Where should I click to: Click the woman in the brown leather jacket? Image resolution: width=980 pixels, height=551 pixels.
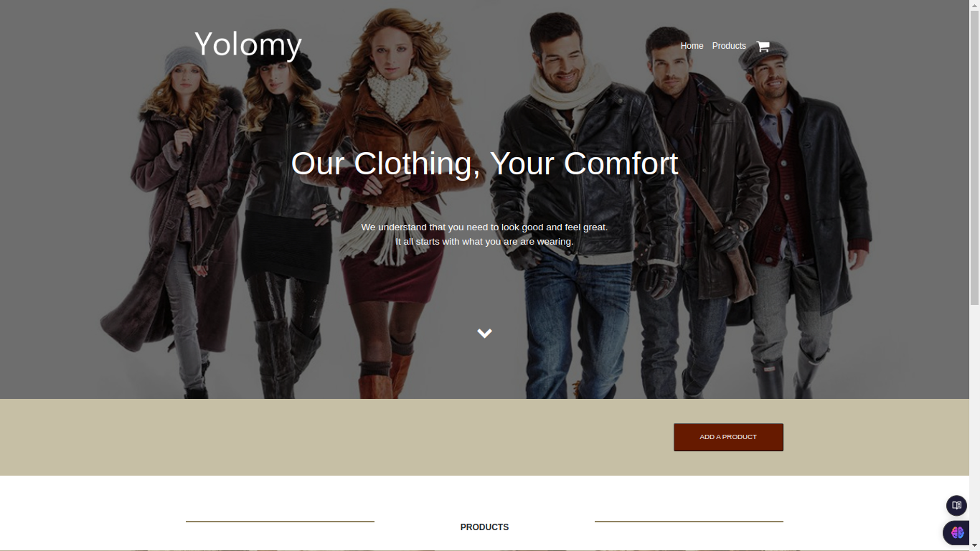pos(395,201)
